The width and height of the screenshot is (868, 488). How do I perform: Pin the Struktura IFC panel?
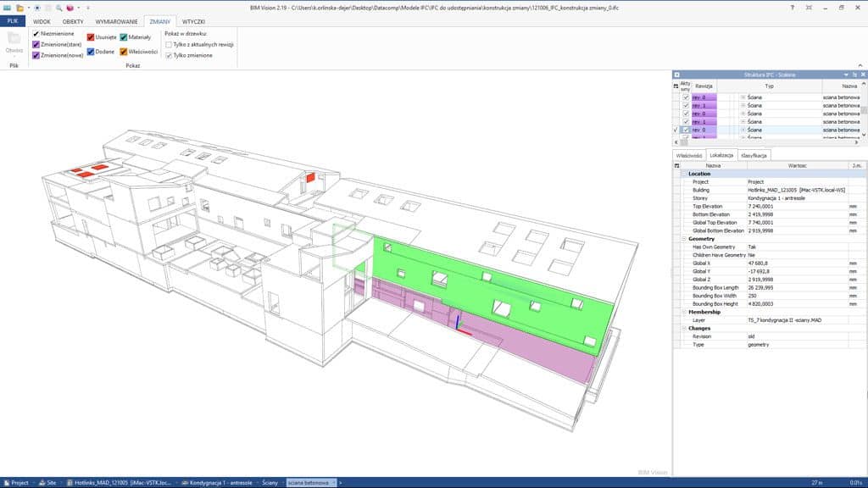[854, 75]
